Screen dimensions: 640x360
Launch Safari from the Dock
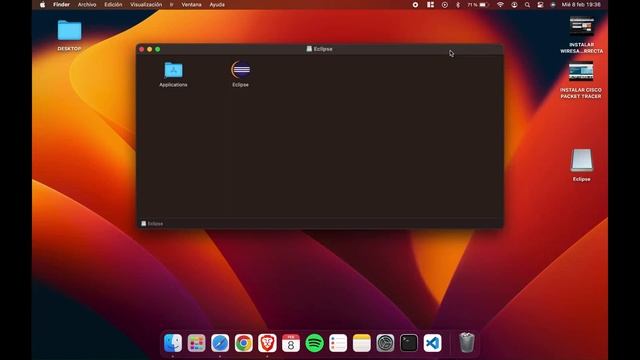[220, 343]
